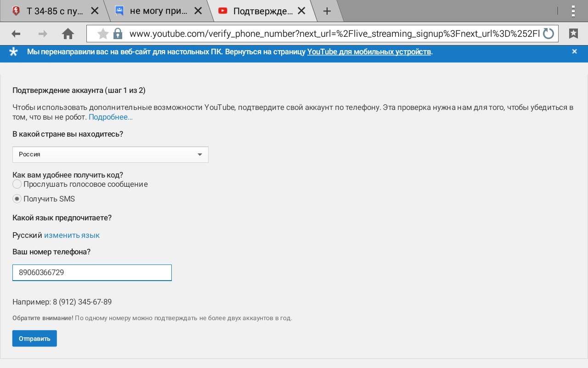Open the bookmarks list icon

(574, 34)
